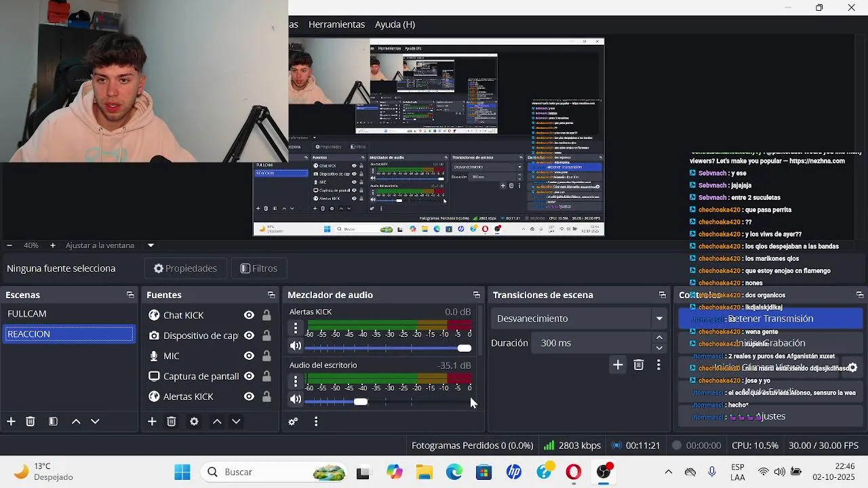Delete selected source with trash icon
This screenshot has width=868, height=488.
172,422
